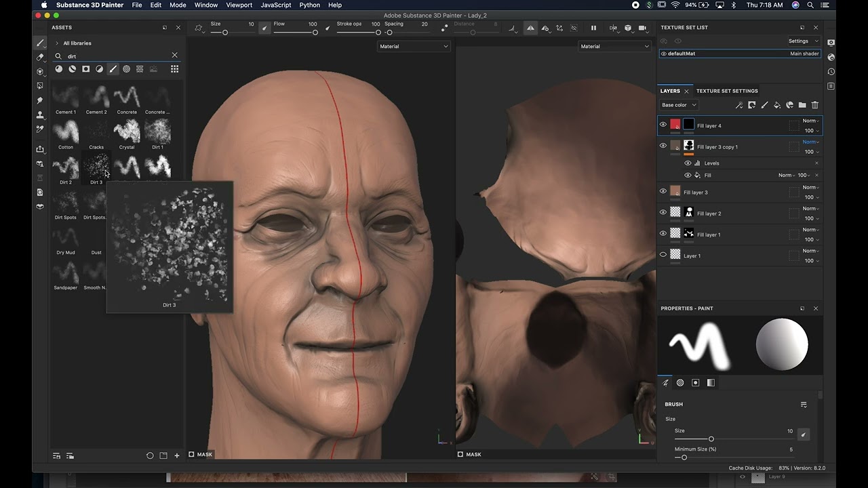Open Fill layer 4 opacity dropdown
This screenshot has width=868, height=488.
[812, 130]
